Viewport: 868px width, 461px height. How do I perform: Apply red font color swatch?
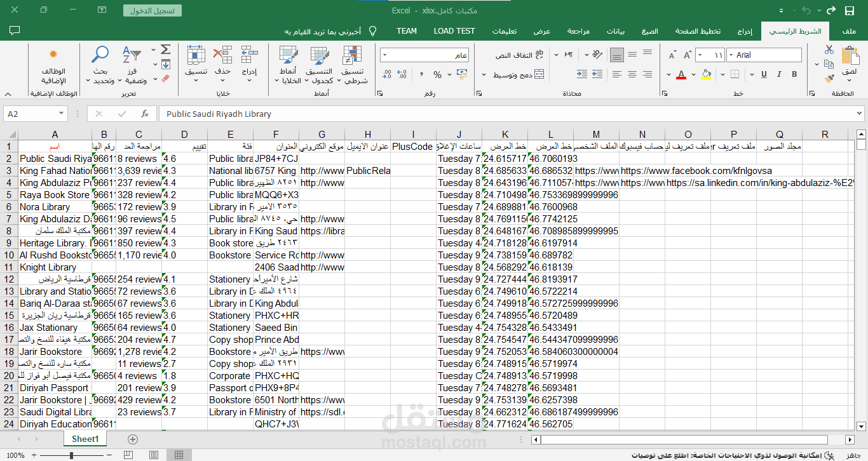pos(681,75)
